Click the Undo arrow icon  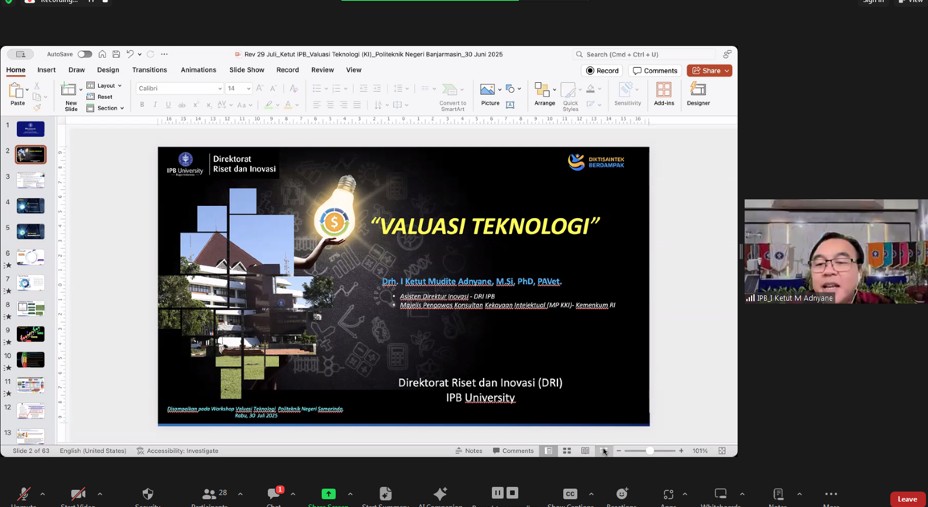[130, 54]
